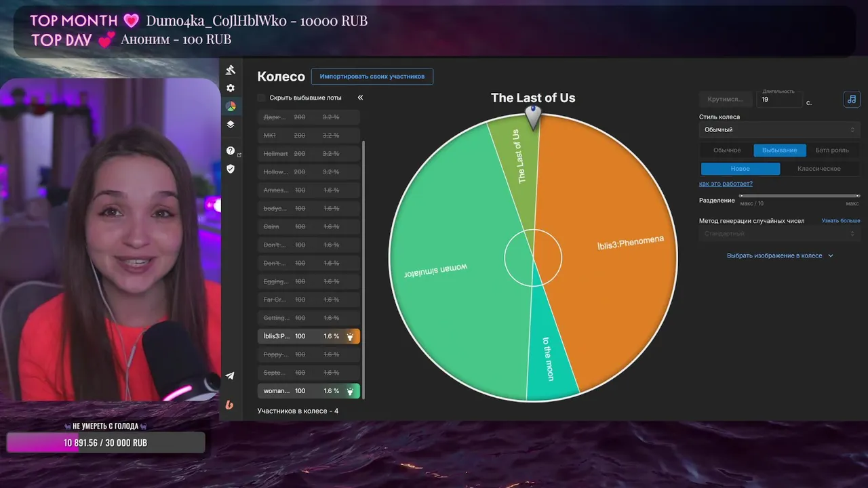Image resolution: width=868 pixels, height=488 pixels.
Task: Click the donation goal progress bar
Action: [x=106, y=443]
